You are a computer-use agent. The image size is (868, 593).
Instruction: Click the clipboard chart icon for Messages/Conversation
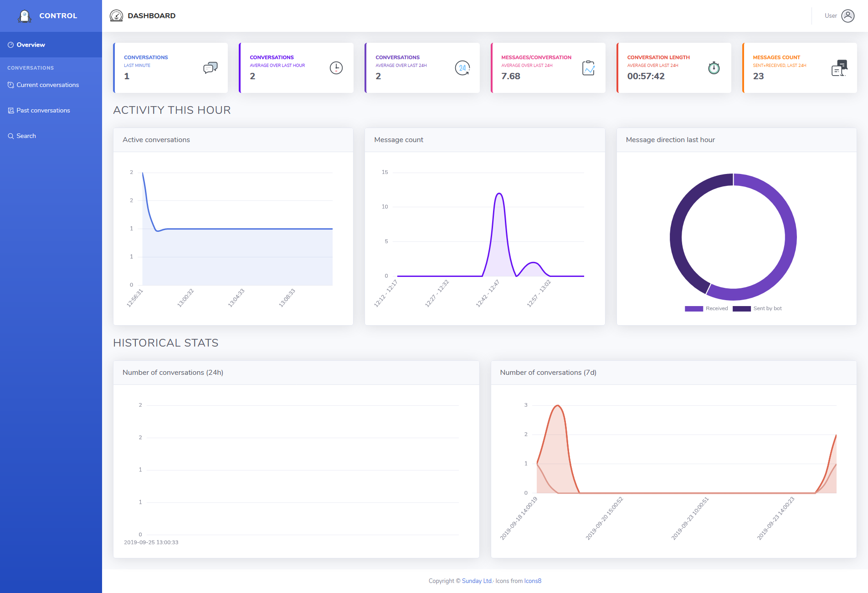pyautogui.click(x=588, y=68)
